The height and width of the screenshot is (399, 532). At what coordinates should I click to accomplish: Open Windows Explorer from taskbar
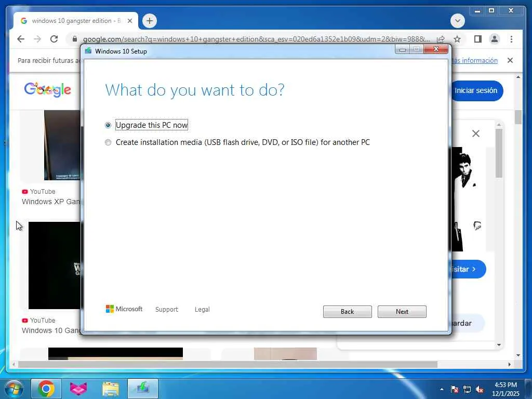point(111,389)
